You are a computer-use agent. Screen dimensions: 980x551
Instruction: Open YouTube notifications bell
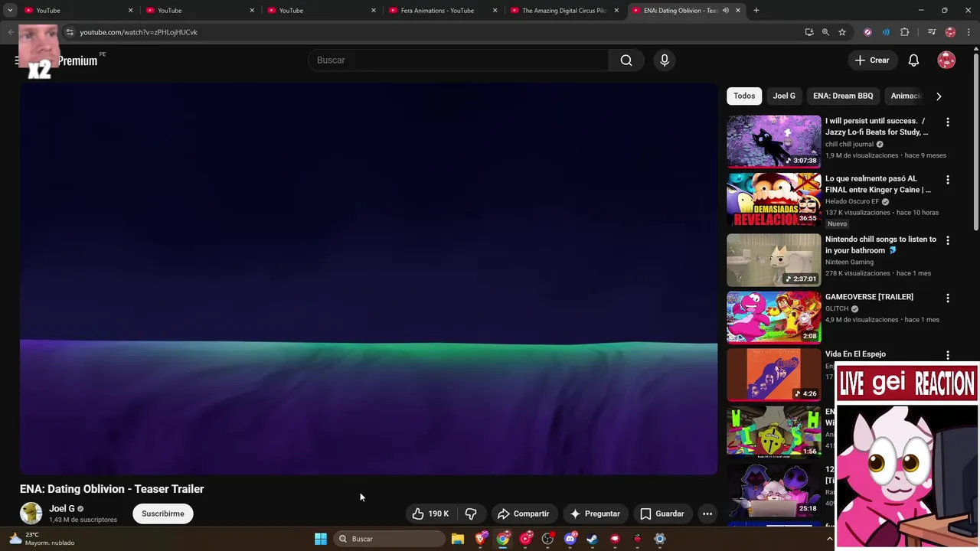(913, 60)
